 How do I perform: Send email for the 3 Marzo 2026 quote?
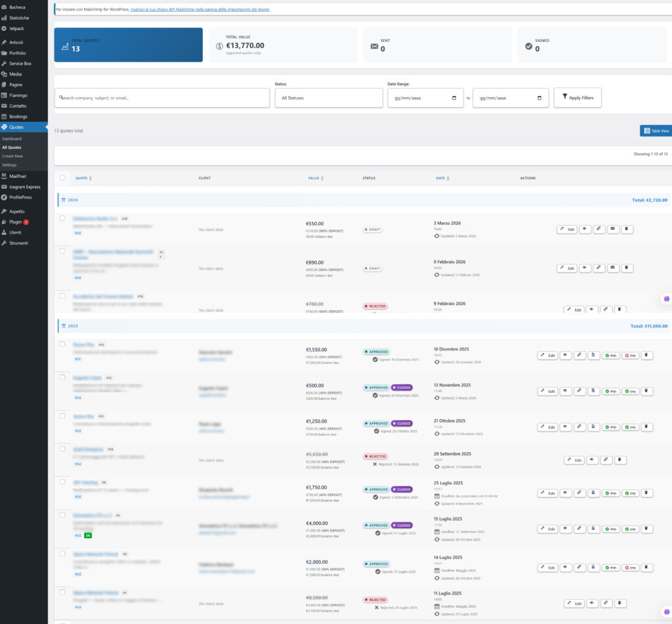coord(613,229)
